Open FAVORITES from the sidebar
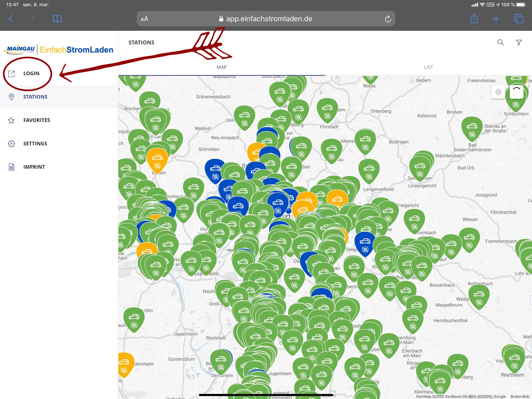 (x=37, y=120)
